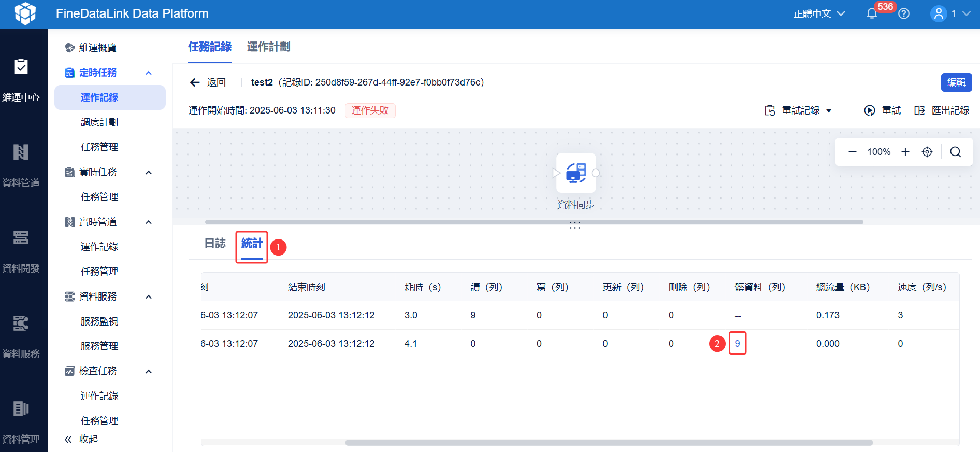Screen dimensions: 980x452
Task: Select the 統計 tab
Action: pyautogui.click(x=252, y=243)
